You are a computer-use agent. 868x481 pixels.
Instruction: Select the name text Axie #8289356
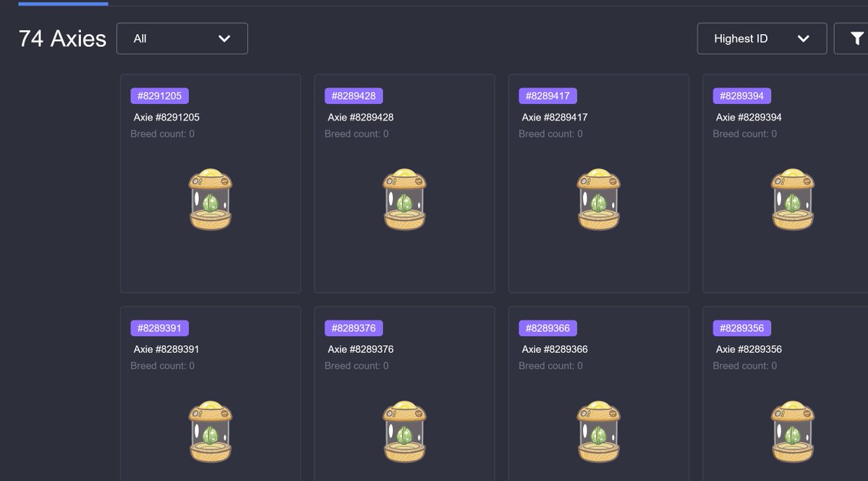(x=749, y=349)
